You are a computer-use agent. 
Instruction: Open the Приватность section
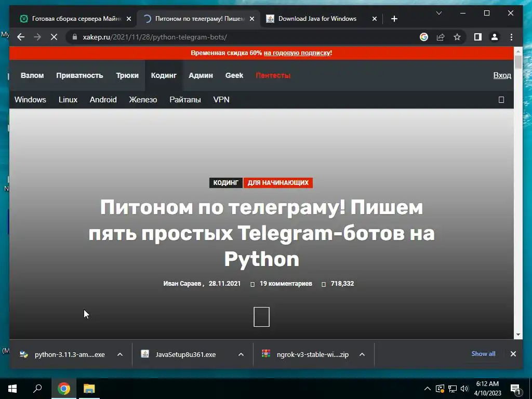[x=79, y=75]
